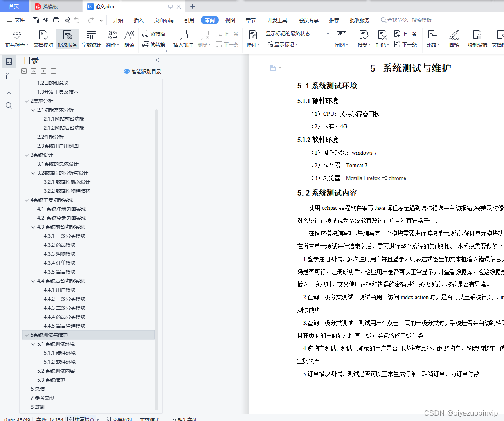504x421 pixels.
Task: Open 限制编辑 restrict editing
Action: [x=477, y=39]
